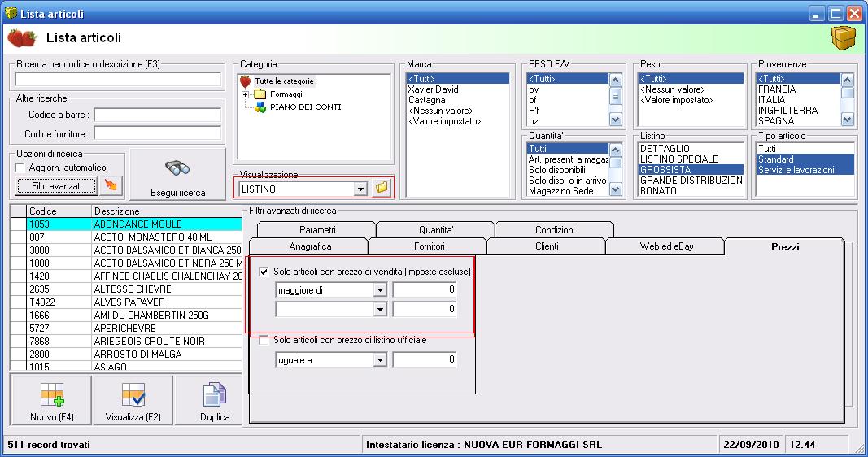Click the Descrizione column header
The height and width of the screenshot is (457, 868).
tap(167, 211)
